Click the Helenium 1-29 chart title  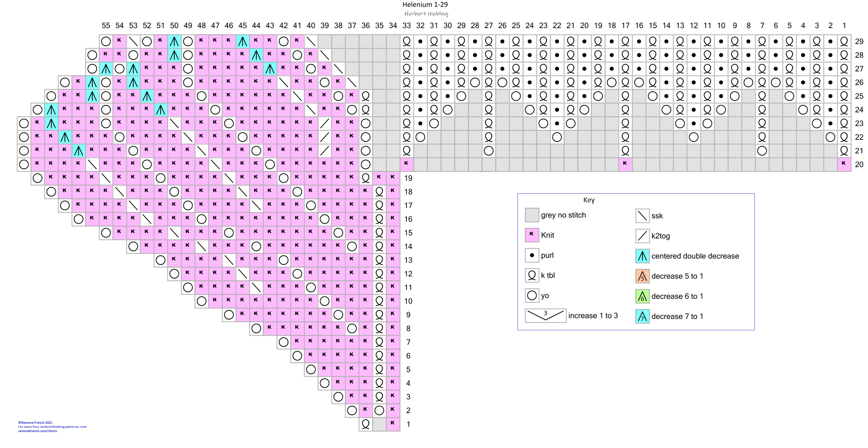(x=425, y=5)
